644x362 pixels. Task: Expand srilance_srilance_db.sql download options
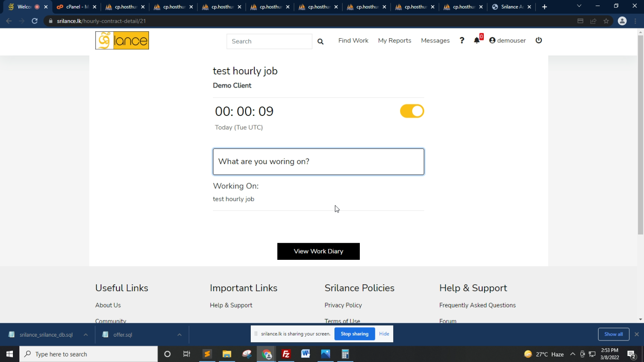click(86, 335)
